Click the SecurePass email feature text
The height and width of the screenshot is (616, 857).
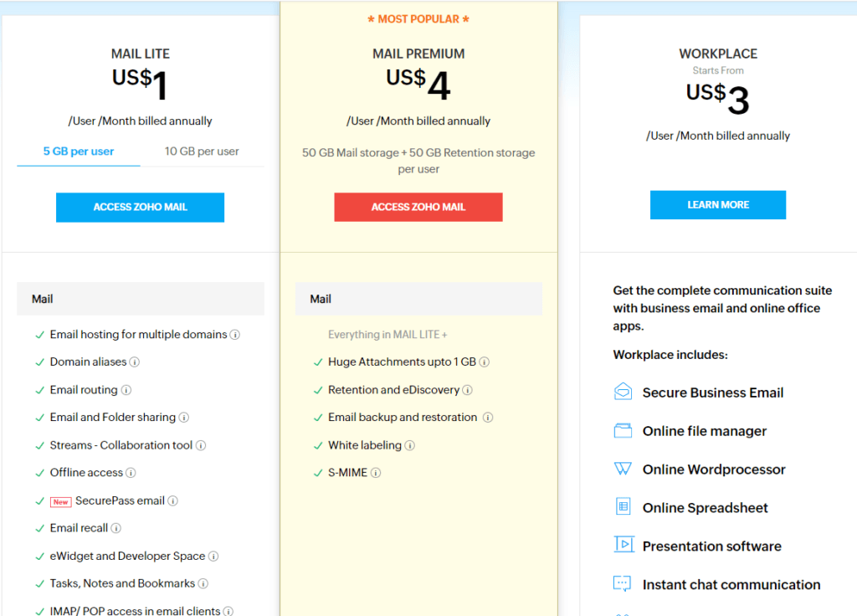120,501
